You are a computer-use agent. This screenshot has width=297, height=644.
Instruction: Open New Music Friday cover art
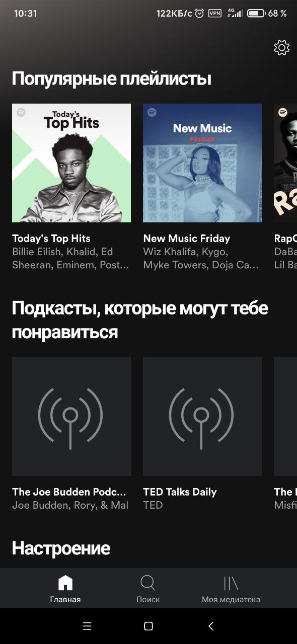click(202, 163)
